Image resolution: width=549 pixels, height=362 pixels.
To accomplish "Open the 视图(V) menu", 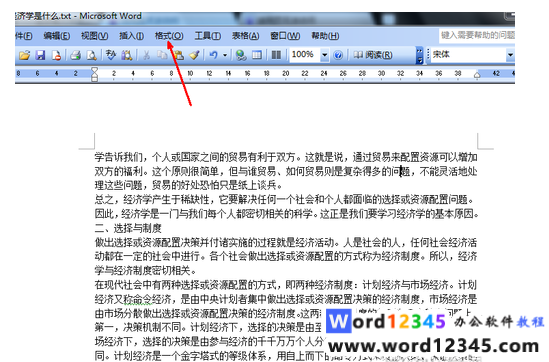I will (95, 36).
